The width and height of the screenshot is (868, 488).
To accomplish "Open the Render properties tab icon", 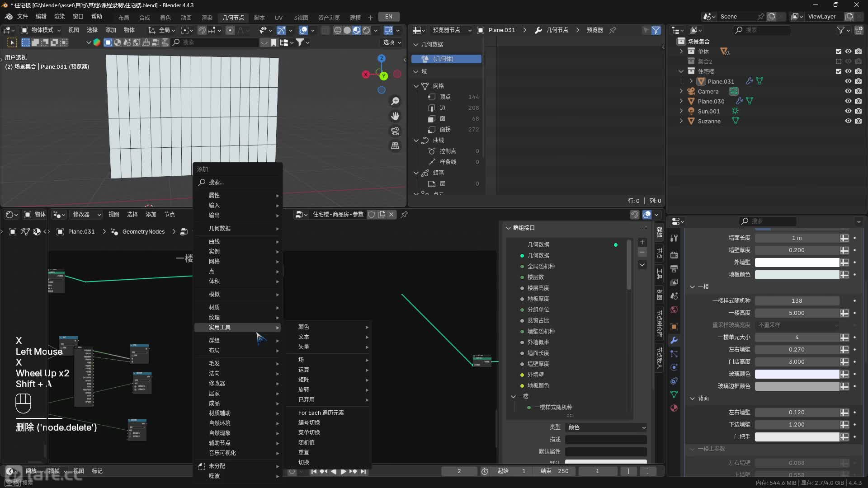I will pos(674,255).
